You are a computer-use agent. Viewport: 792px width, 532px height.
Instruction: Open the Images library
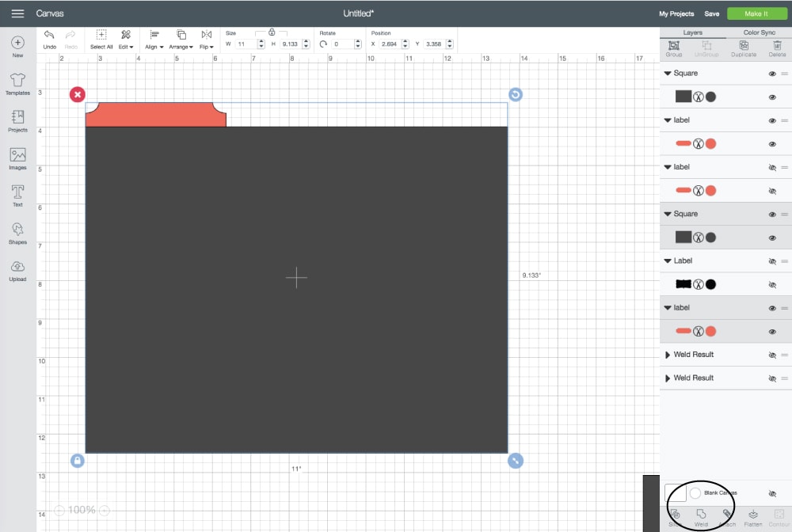[17, 158]
